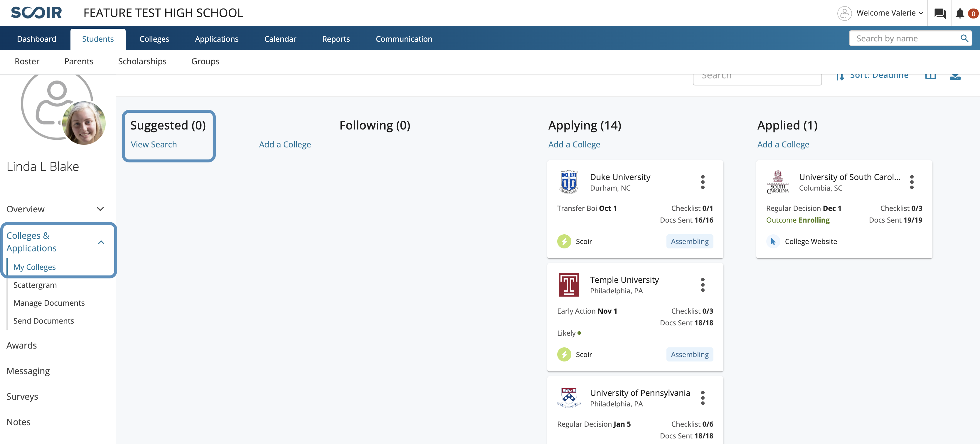This screenshot has height=444, width=980.
Task: Open the Colleges tab
Action: point(154,39)
